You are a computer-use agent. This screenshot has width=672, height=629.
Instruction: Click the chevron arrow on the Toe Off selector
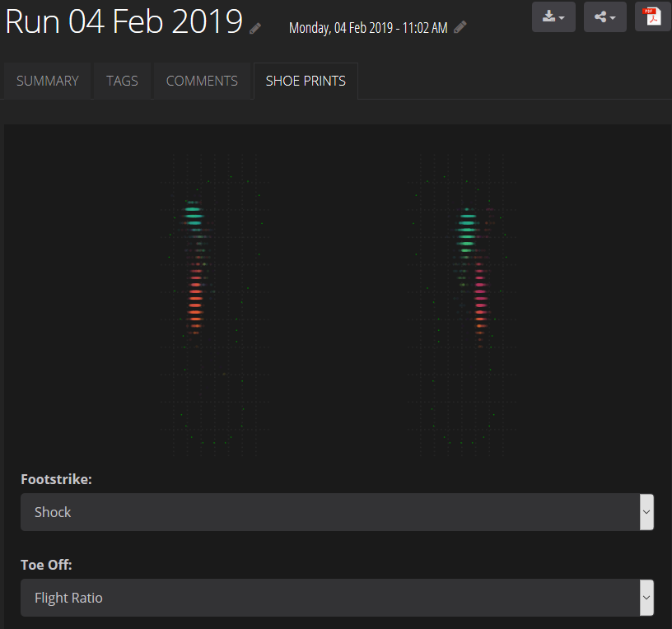pyautogui.click(x=646, y=598)
